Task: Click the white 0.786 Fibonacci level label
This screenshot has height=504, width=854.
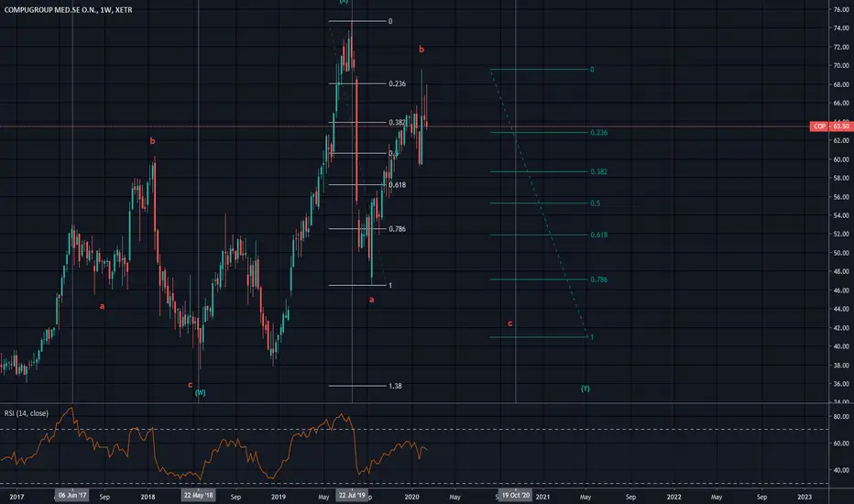Action: 397,229
